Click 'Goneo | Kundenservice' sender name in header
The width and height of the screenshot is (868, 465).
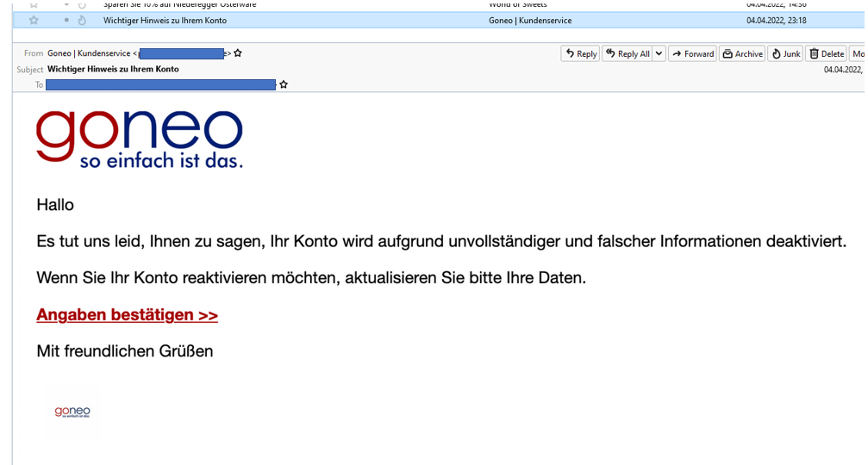pos(89,53)
